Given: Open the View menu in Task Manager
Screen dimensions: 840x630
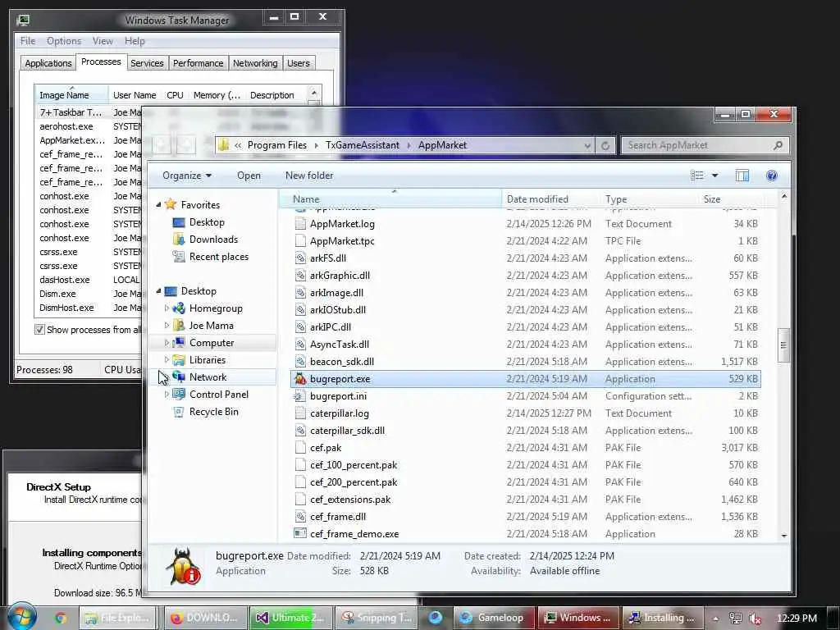Looking at the screenshot, I should coord(103,41).
